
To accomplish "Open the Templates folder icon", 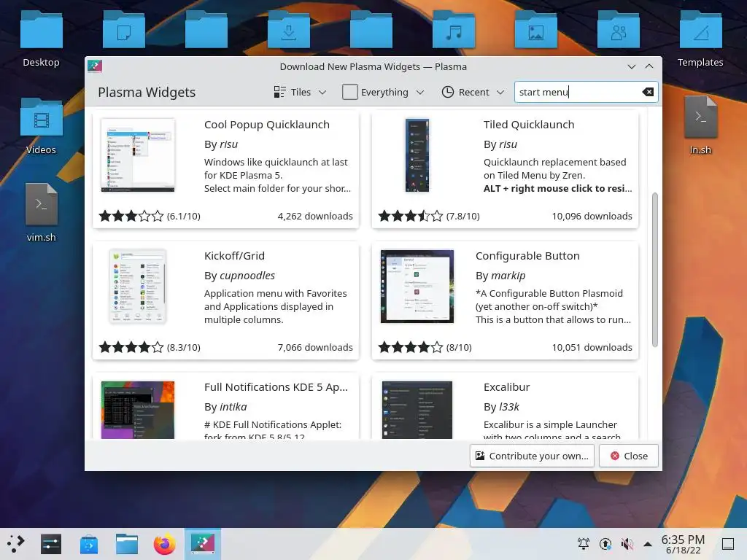I will pyautogui.click(x=701, y=29).
